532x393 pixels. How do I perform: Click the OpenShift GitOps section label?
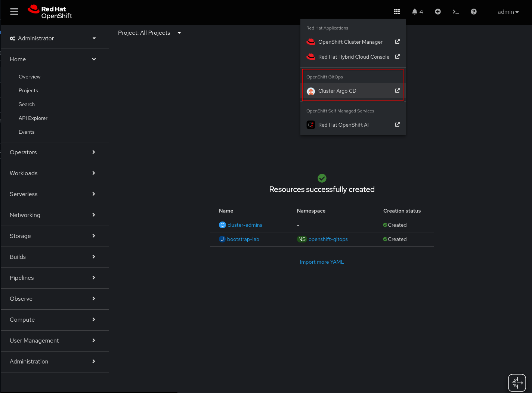tap(325, 77)
